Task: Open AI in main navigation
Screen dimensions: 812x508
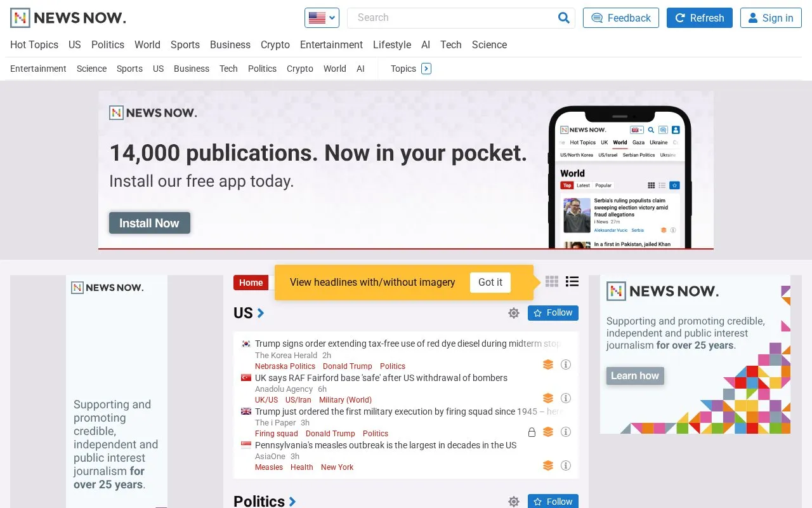Action: tap(426, 44)
